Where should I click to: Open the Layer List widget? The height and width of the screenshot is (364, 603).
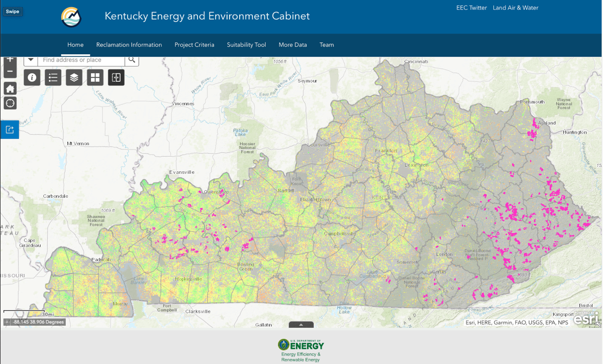(x=74, y=77)
